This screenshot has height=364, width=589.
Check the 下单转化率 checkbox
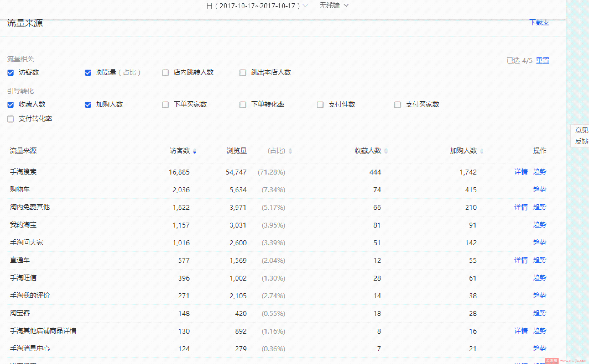(243, 105)
